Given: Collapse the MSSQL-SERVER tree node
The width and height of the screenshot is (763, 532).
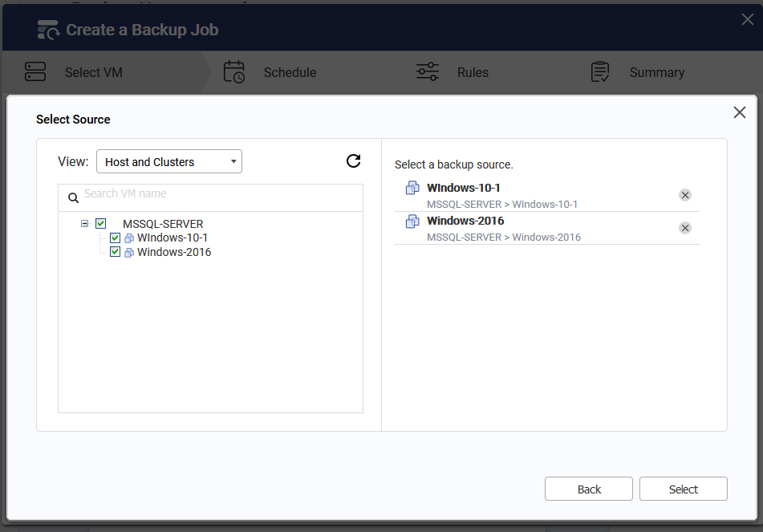Looking at the screenshot, I should click(85, 223).
